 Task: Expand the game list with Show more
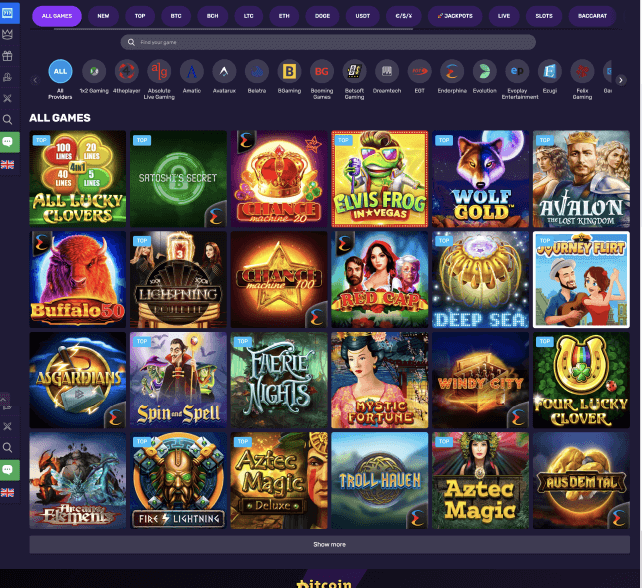coord(330,545)
